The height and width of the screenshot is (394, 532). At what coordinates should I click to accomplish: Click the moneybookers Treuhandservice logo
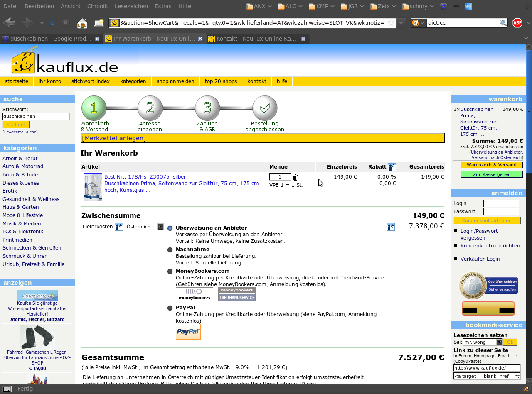click(x=237, y=294)
